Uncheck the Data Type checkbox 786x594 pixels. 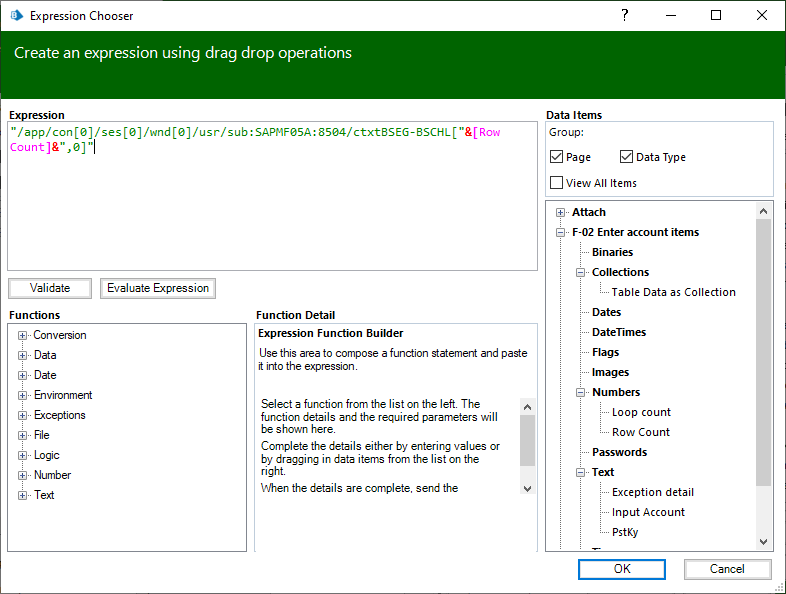coord(627,157)
